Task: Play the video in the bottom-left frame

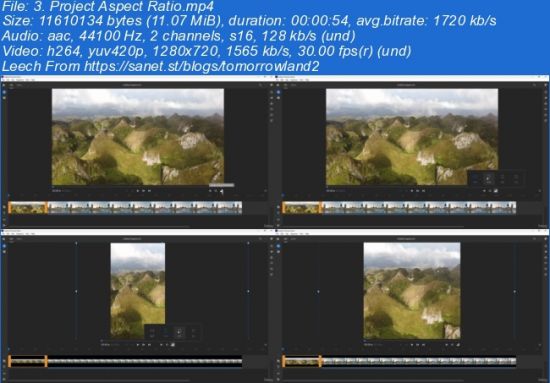Action: click(x=138, y=345)
